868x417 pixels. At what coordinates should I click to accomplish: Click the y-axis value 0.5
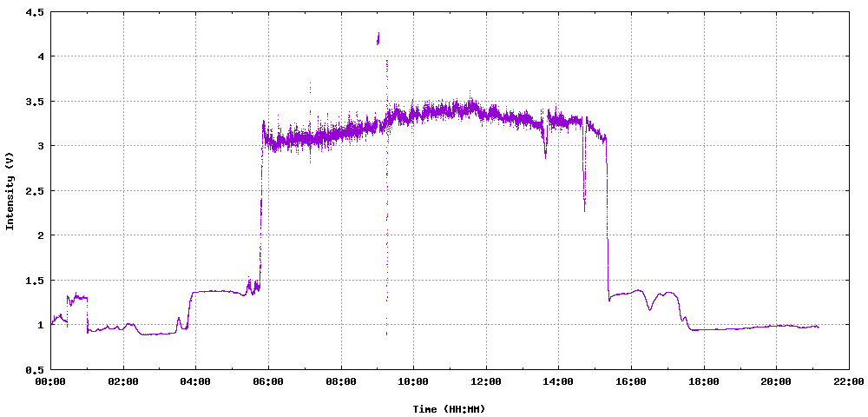(x=36, y=369)
